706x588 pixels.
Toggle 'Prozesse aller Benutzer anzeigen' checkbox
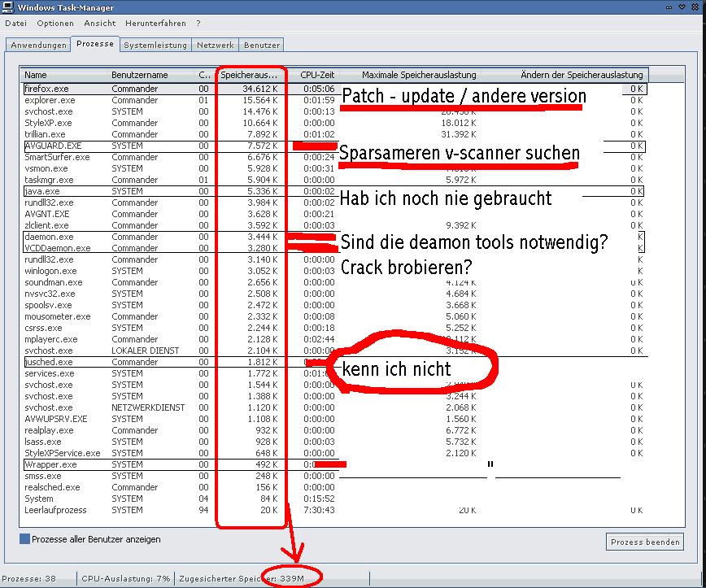click(24, 539)
